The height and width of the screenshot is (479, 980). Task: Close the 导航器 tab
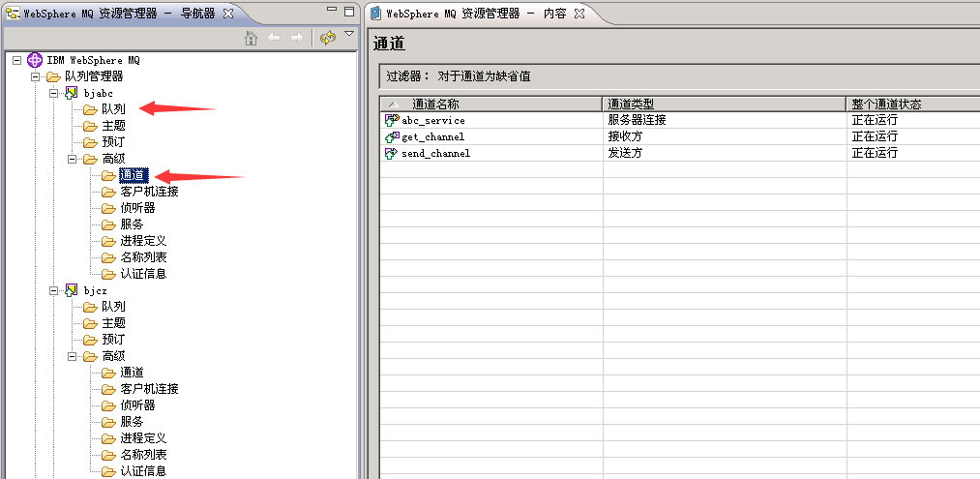point(228,14)
